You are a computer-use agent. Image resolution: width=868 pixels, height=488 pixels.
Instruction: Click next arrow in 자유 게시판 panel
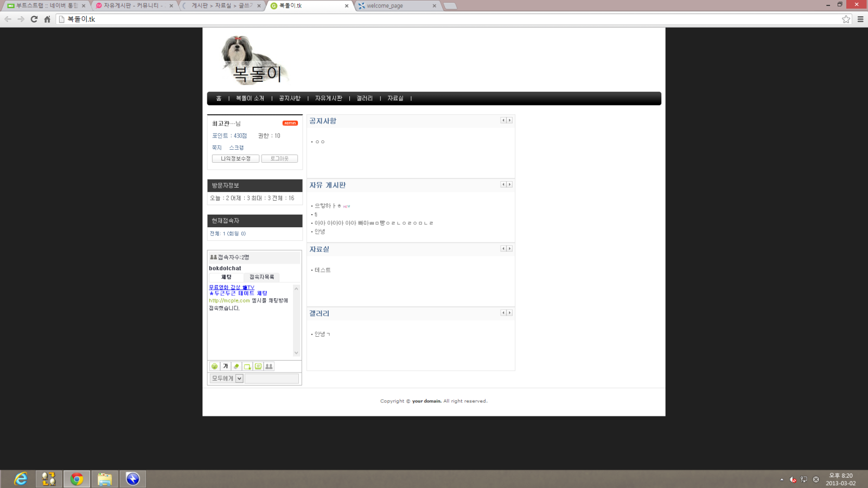tap(509, 184)
